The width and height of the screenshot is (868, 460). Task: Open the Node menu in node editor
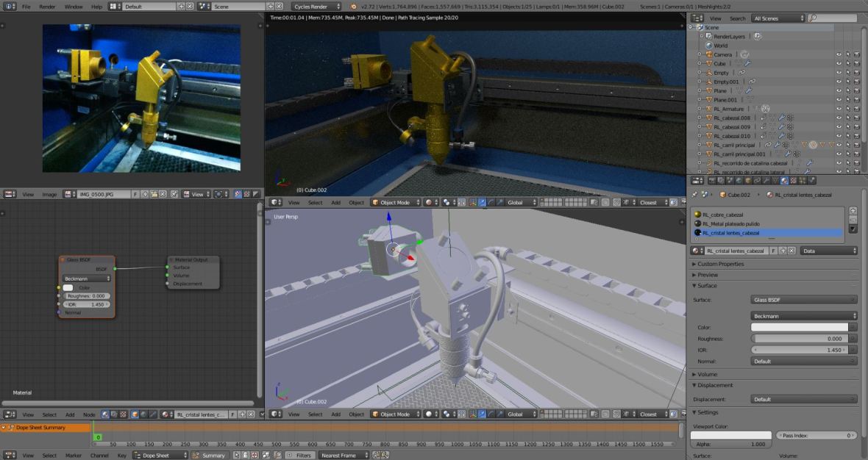point(89,414)
